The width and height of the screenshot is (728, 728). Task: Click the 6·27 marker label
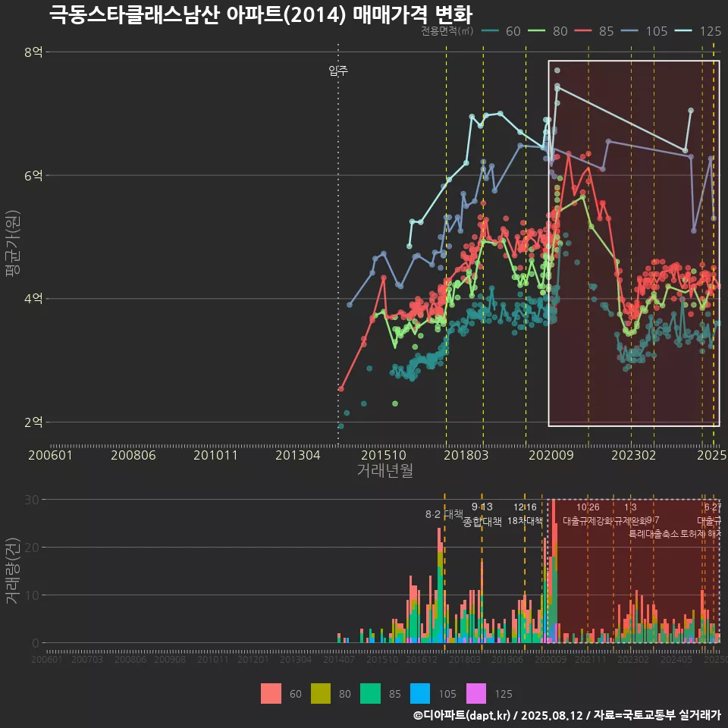pyautogui.click(x=713, y=507)
